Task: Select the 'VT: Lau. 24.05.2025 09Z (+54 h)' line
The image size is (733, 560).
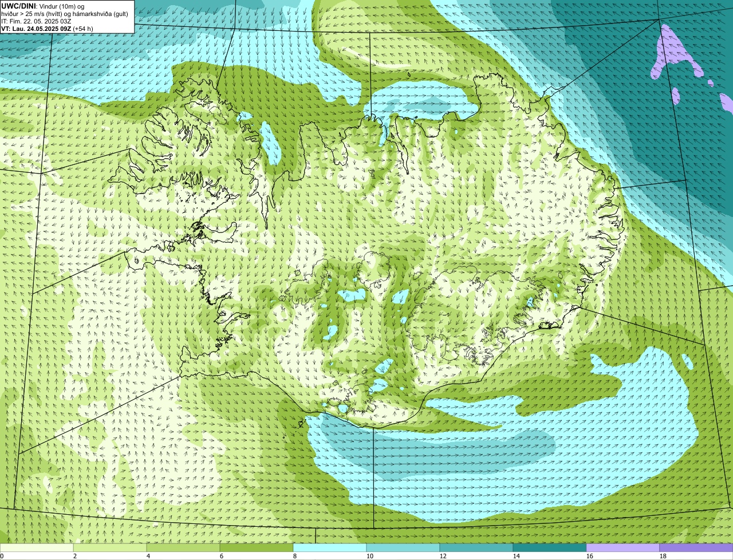Action: pyautogui.click(x=47, y=29)
